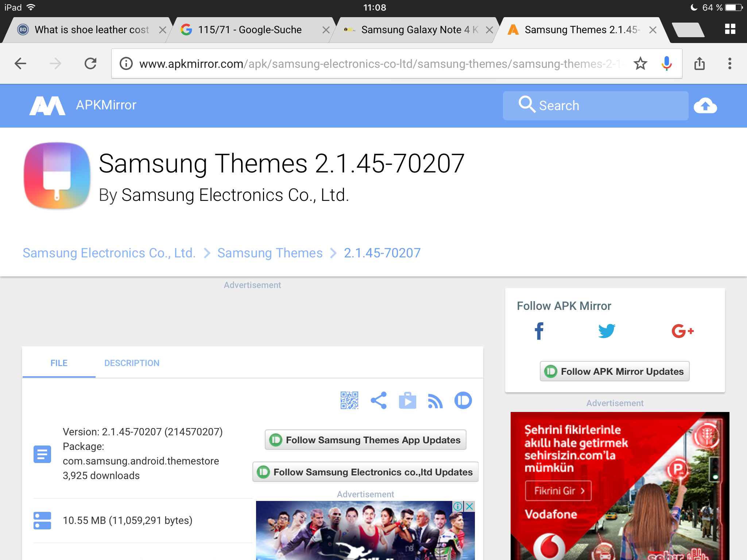The image size is (747, 560).
Task: Reload the current page
Action: tap(90, 64)
